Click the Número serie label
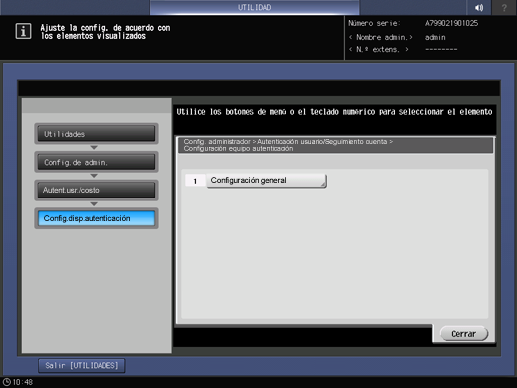Viewport: 517px width, 388px height. (374, 23)
